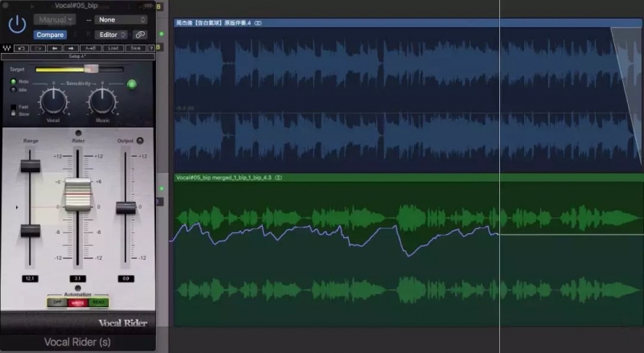Click the undo arrow in Waves toolbar
Screen dimensions: 644x353
click(x=22, y=48)
